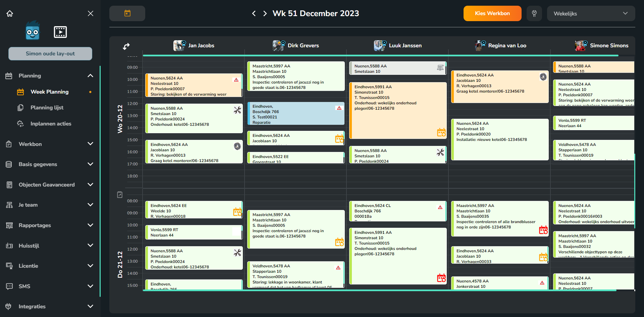Click warning icon on Jan Jacobs Neelestraat storing
The height and width of the screenshot is (317, 644).
coord(236,80)
